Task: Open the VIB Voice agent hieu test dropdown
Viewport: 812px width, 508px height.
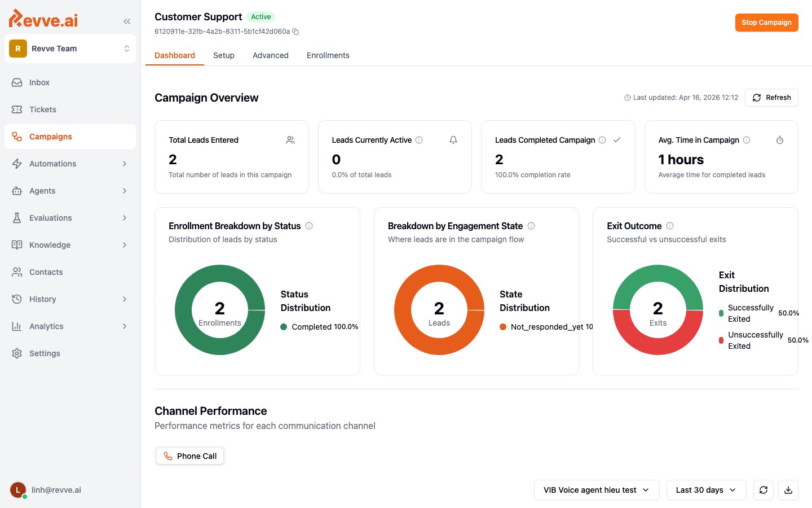Action: tap(596, 490)
